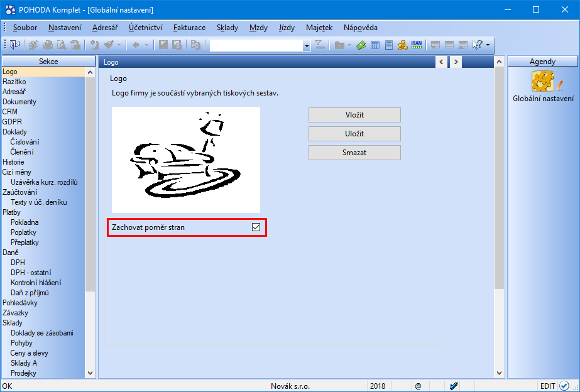Click the green money banknote icon
The width and height of the screenshot is (580, 392).
[361, 45]
